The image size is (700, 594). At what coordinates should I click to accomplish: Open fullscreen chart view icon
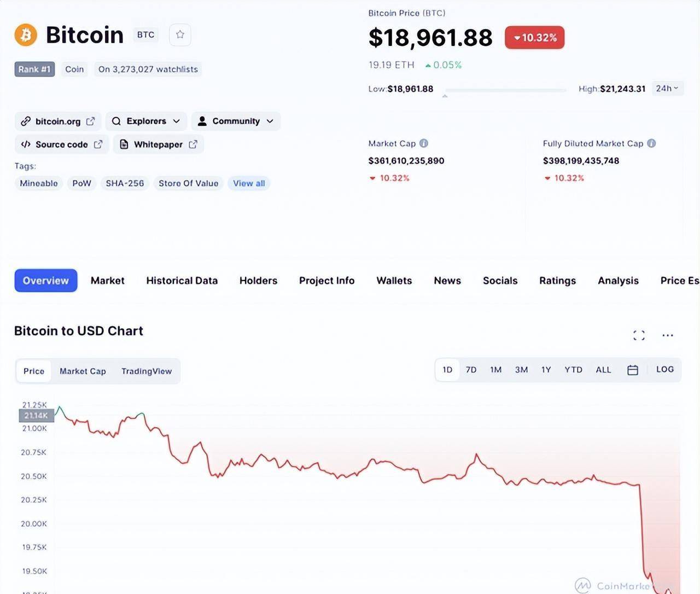[639, 335]
